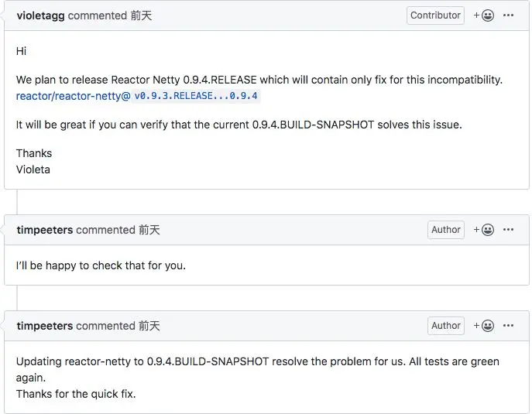This screenshot has height=414, width=532.
Task: Click the "It will be great" paragraph
Action: point(239,125)
